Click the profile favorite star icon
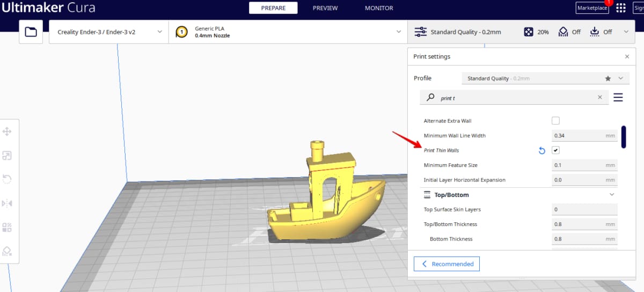644x292 pixels. click(x=608, y=78)
